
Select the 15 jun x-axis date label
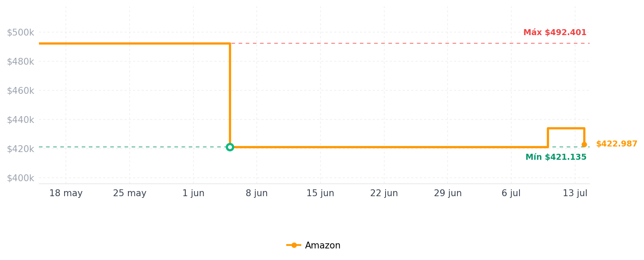(x=321, y=193)
